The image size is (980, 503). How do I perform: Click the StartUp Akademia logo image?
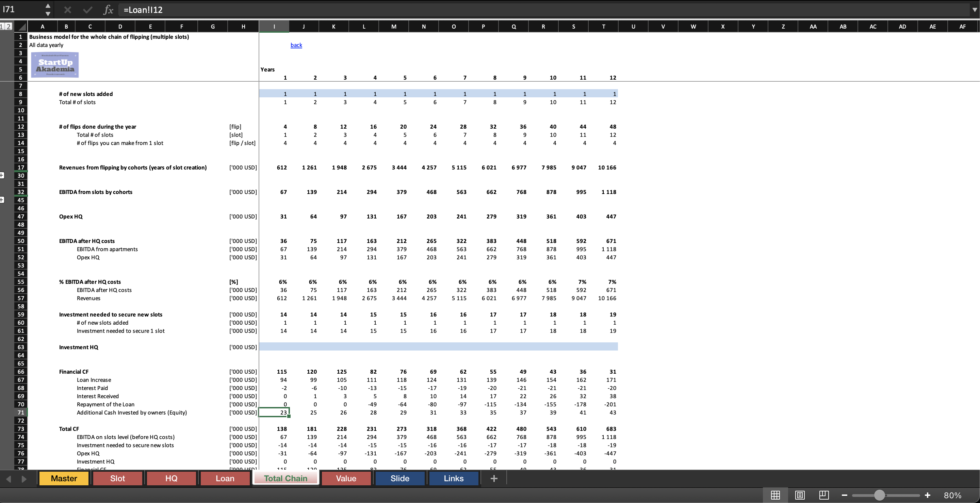click(55, 65)
